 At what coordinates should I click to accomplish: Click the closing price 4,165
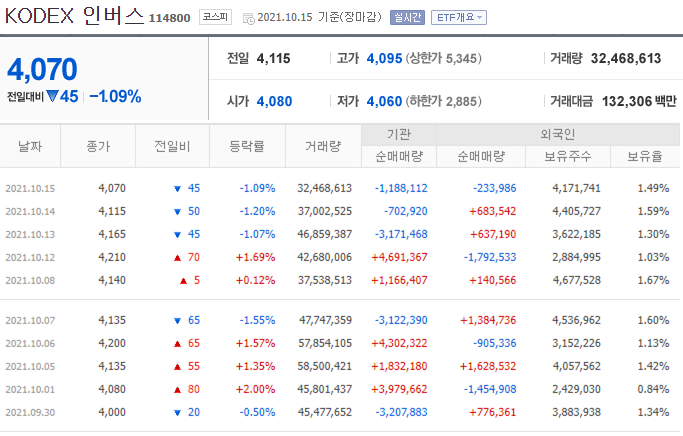coord(112,234)
